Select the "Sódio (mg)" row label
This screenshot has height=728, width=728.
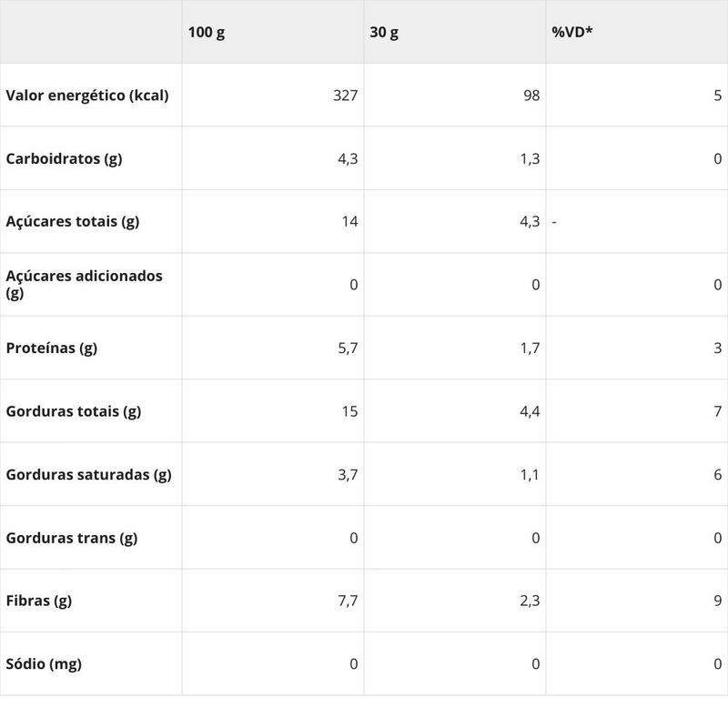[x=44, y=663]
